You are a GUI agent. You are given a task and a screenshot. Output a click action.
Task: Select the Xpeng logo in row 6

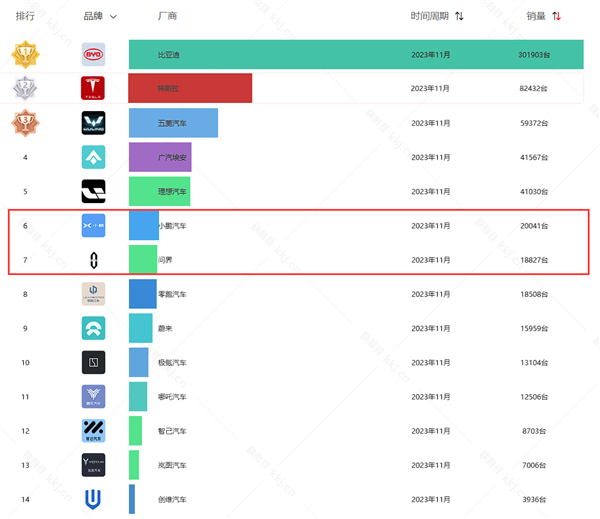click(93, 226)
